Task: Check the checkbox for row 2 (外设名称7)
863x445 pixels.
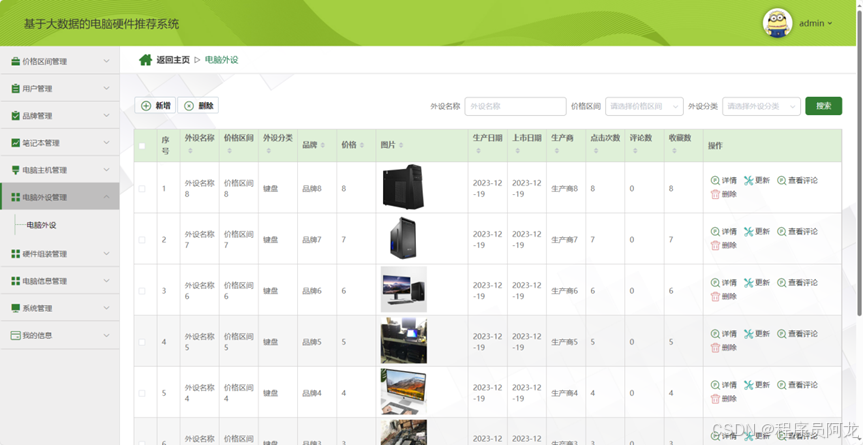Action: click(142, 240)
